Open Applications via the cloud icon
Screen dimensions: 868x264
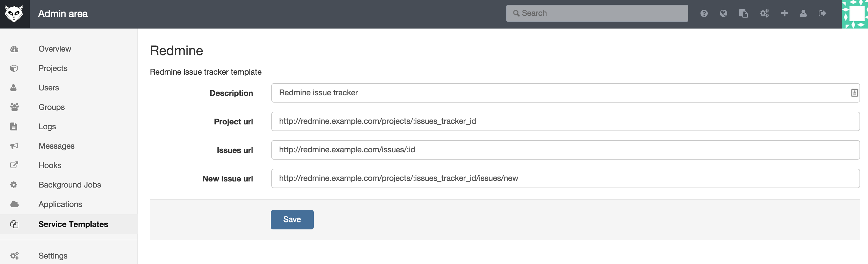click(x=14, y=204)
